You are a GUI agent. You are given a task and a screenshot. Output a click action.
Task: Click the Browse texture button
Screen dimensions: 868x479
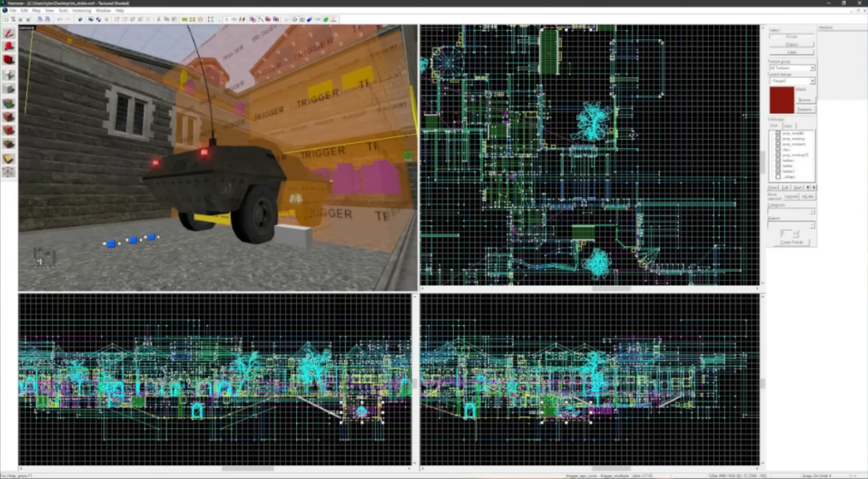tap(805, 100)
